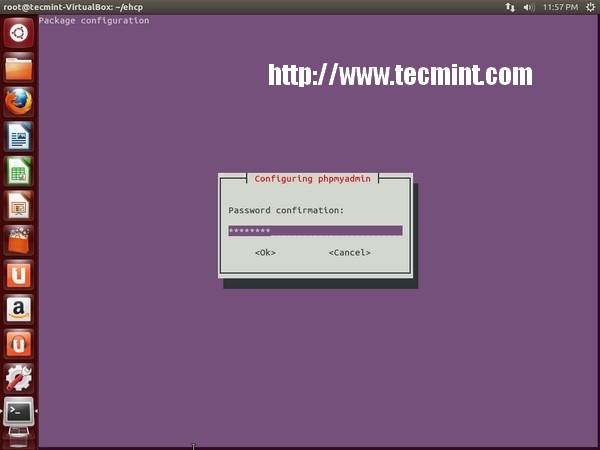The width and height of the screenshot is (600, 450).
Task: Click the 'Package configuration' heading text
Action: [94, 21]
